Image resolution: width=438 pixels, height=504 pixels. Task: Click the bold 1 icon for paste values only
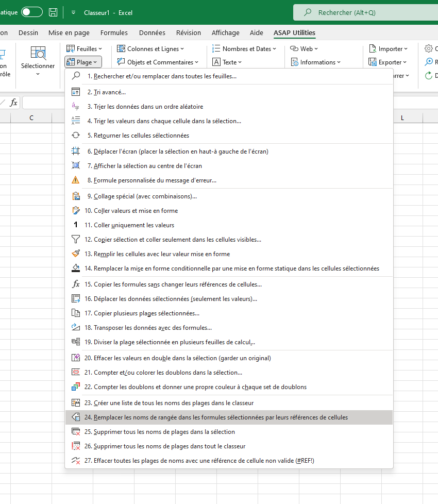coord(76,225)
